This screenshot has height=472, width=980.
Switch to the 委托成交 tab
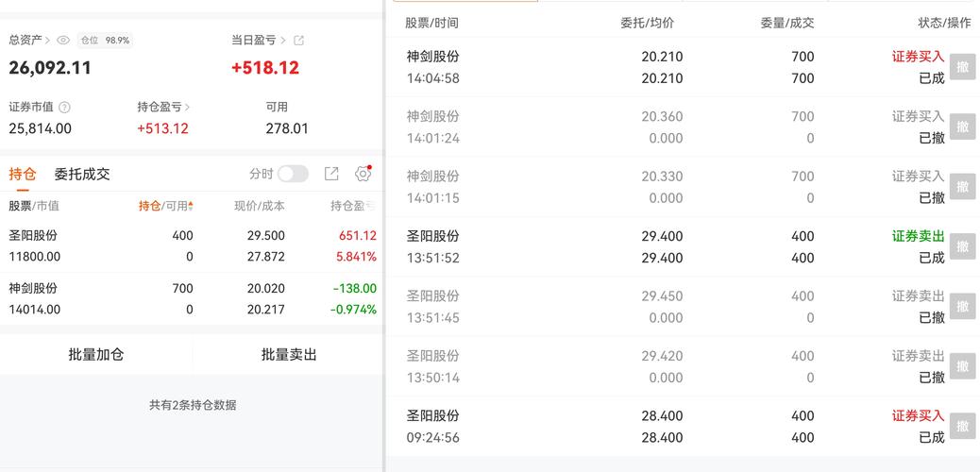click(82, 174)
